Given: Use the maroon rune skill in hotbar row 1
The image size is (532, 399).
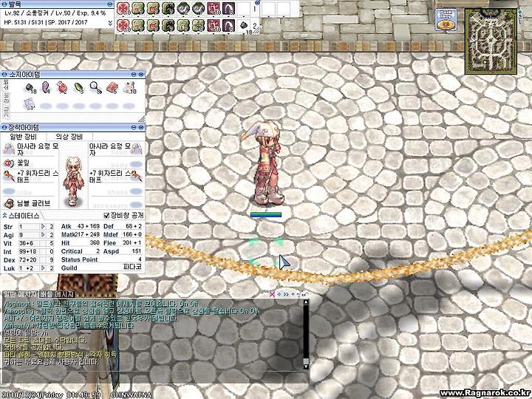Looking at the screenshot, I should point(214,9).
